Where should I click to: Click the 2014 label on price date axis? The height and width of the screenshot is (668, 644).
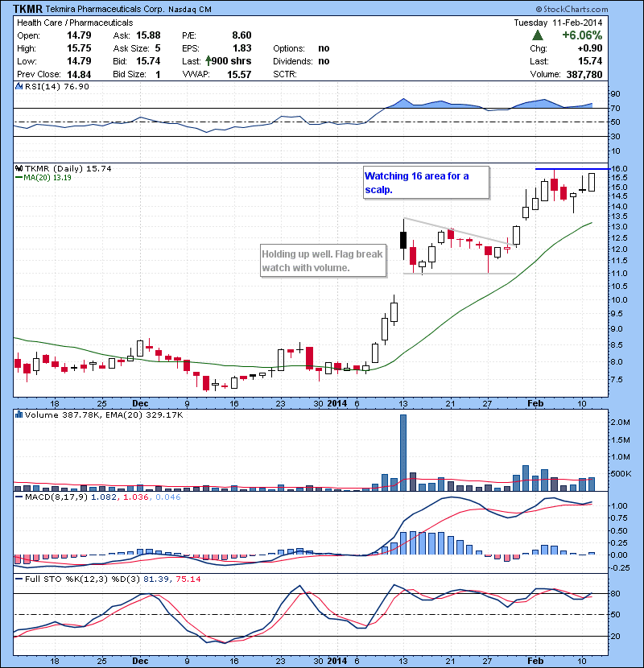coord(337,403)
